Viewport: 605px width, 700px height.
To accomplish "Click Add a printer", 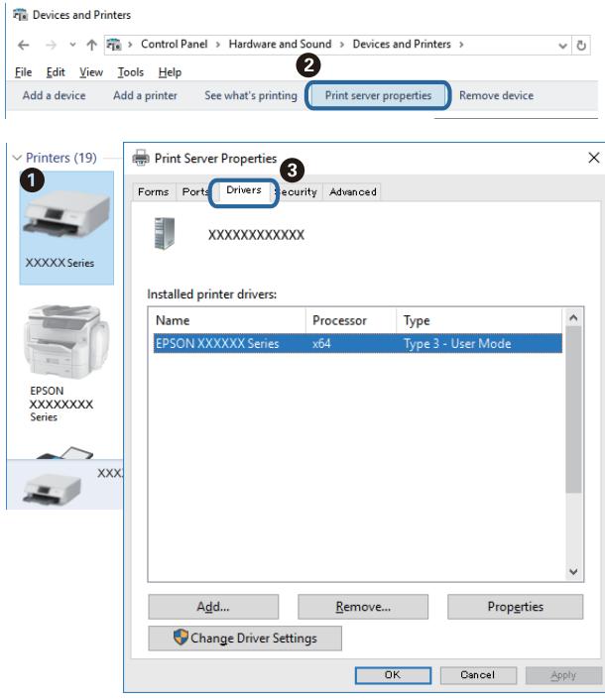I will [x=145, y=95].
